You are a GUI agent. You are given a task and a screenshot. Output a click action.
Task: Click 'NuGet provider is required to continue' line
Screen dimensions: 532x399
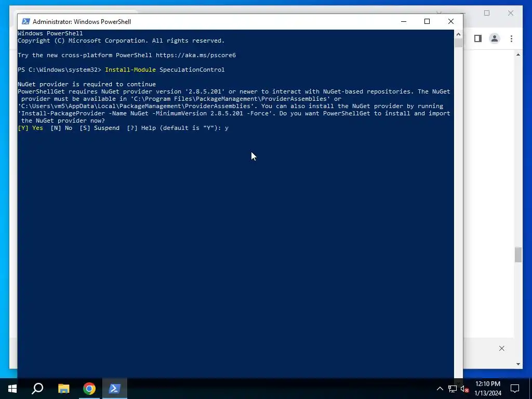pos(87,84)
